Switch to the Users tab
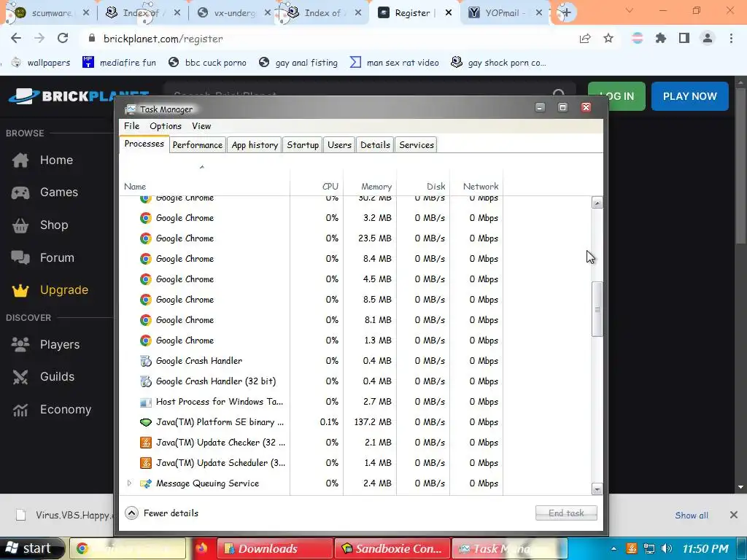The width and height of the screenshot is (747, 560). click(x=339, y=145)
